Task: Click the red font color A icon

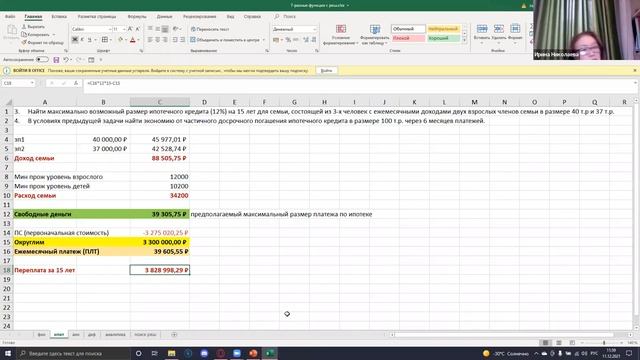Action: coord(133,40)
